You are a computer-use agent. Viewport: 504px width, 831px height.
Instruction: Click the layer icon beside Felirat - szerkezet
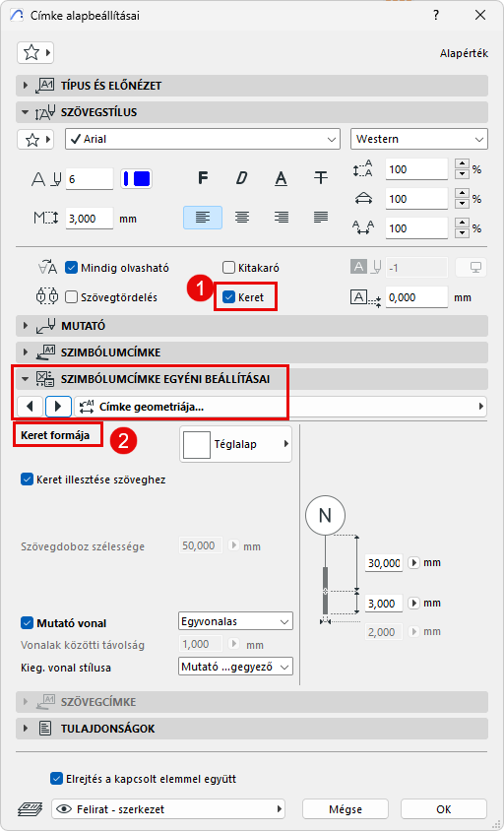click(x=31, y=809)
